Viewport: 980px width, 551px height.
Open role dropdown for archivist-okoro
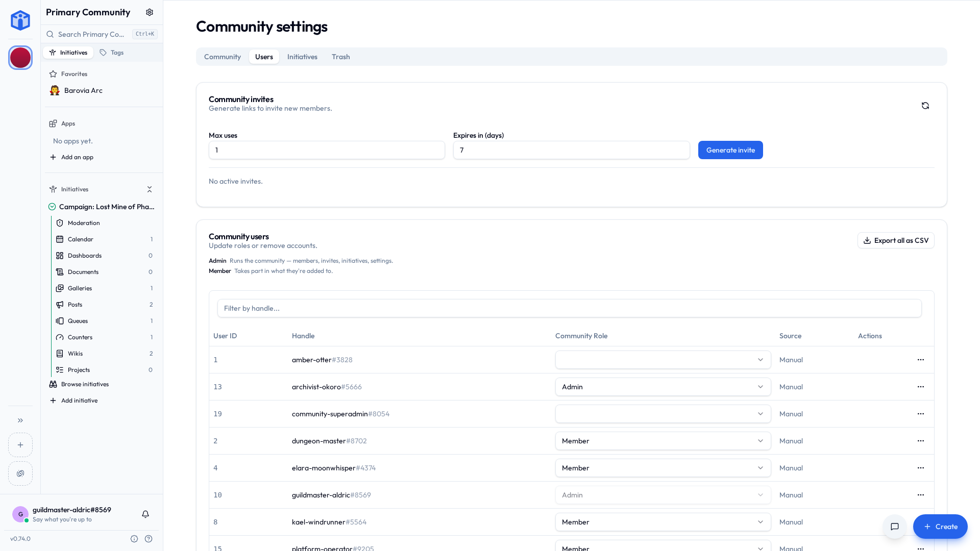point(663,387)
